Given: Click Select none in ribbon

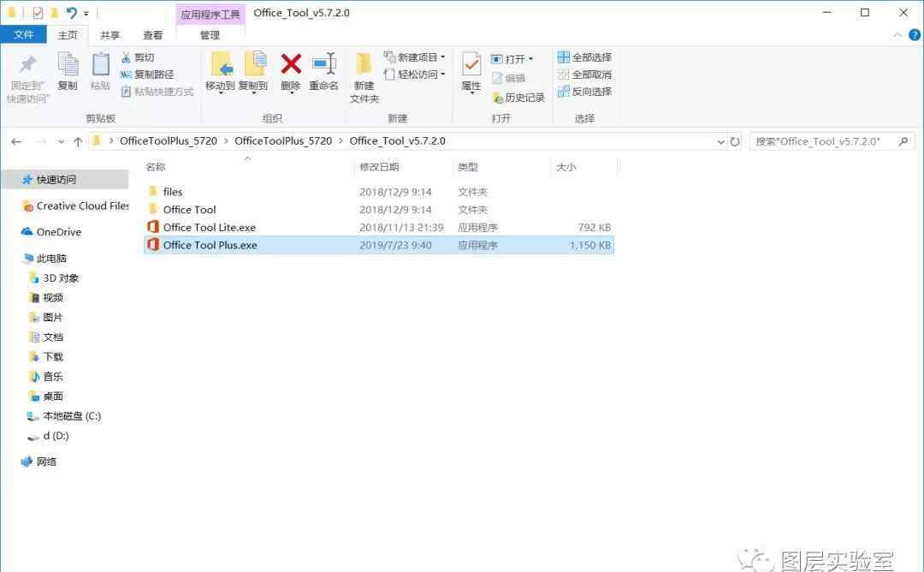Looking at the screenshot, I should point(584,74).
